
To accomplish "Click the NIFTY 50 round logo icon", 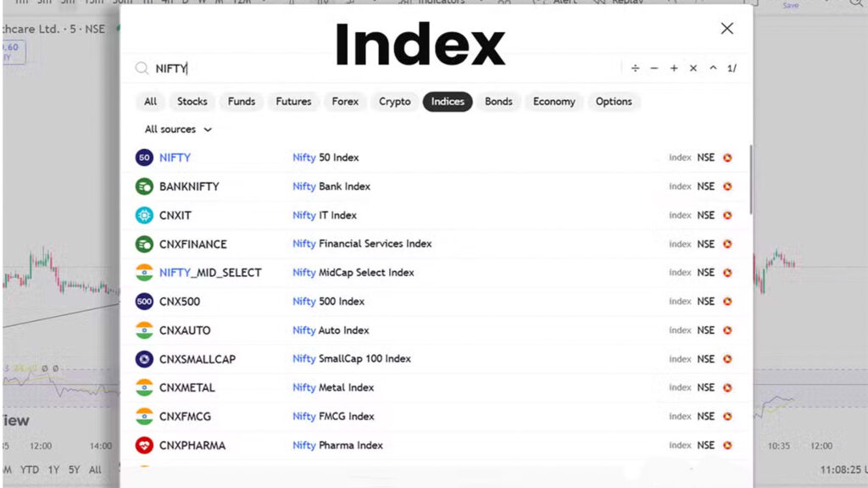I will pyautogui.click(x=144, y=158).
